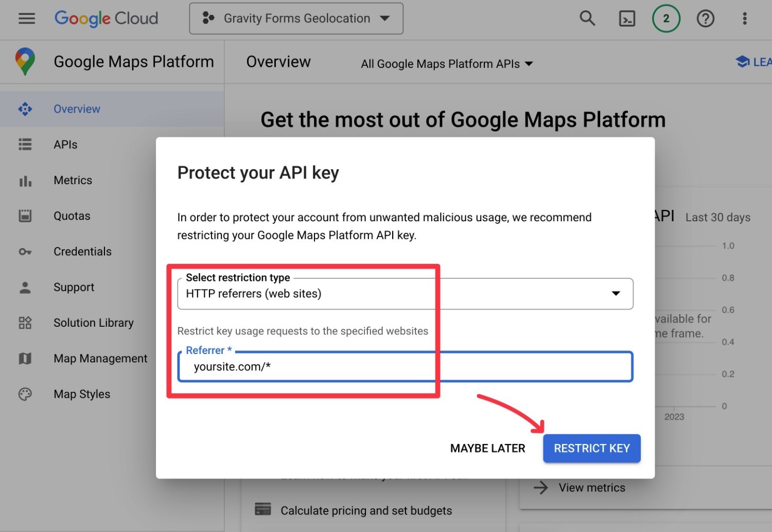Screen dimensions: 772x532
Task: Select Overview in the left sidebar
Action: pyautogui.click(x=76, y=109)
